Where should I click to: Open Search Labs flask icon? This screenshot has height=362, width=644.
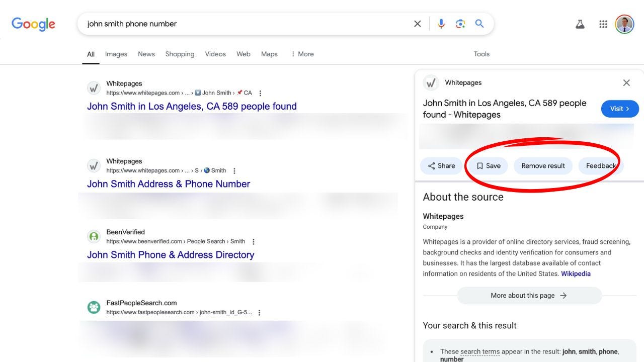(580, 24)
